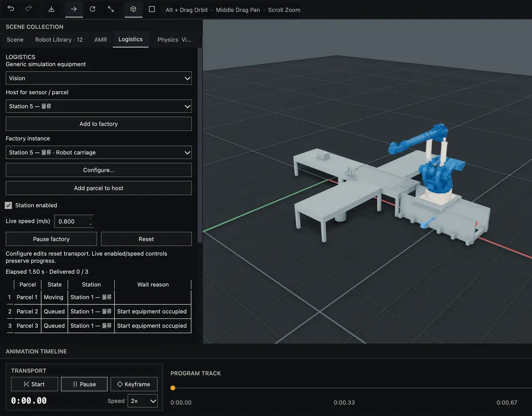This screenshot has width=532, height=416.
Task: Open the host for sensor/parcel dropdown
Action: point(98,106)
